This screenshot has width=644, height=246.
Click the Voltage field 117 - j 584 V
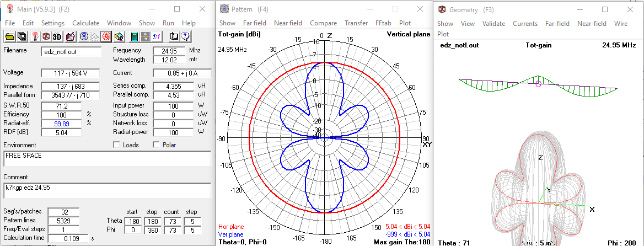click(x=70, y=73)
